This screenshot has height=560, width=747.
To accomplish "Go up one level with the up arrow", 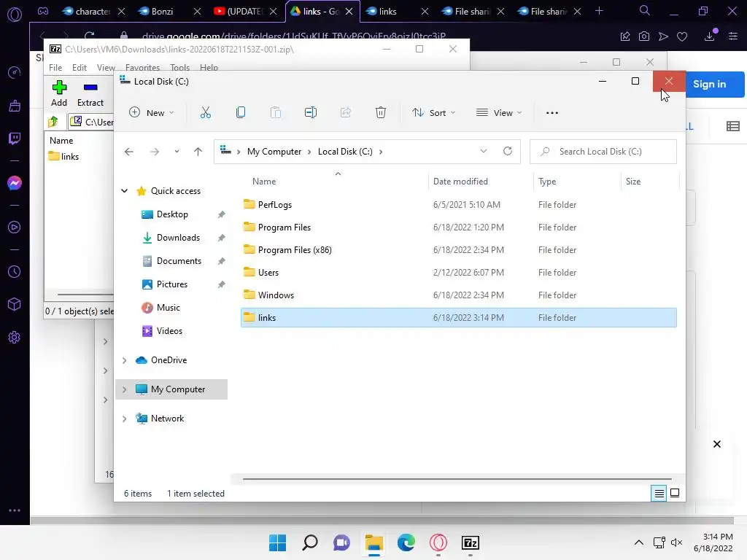I will point(198,152).
